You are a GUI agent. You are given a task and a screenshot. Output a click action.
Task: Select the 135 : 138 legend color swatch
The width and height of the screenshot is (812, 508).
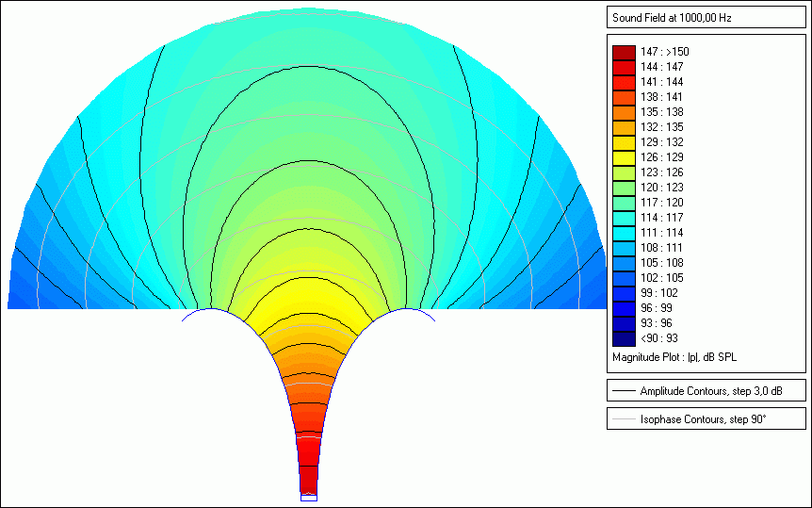[624, 112]
